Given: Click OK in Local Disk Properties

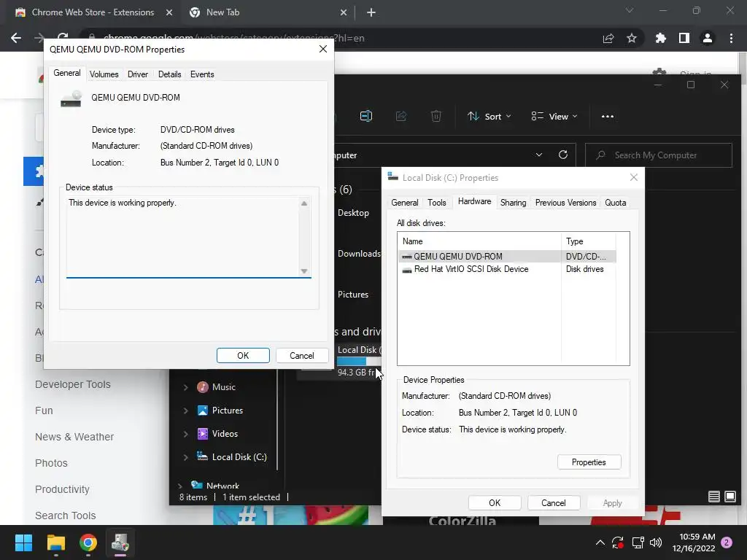Looking at the screenshot, I should [x=495, y=503].
